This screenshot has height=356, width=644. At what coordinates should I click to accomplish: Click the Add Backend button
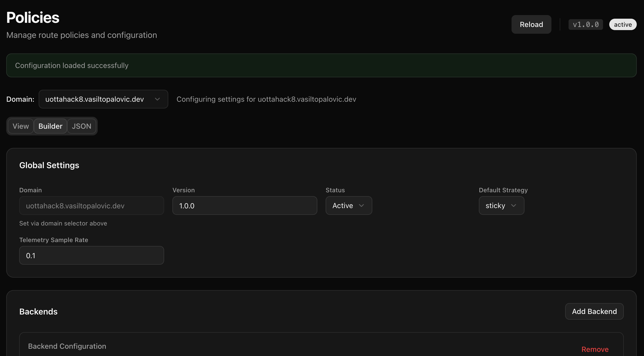[x=594, y=311]
